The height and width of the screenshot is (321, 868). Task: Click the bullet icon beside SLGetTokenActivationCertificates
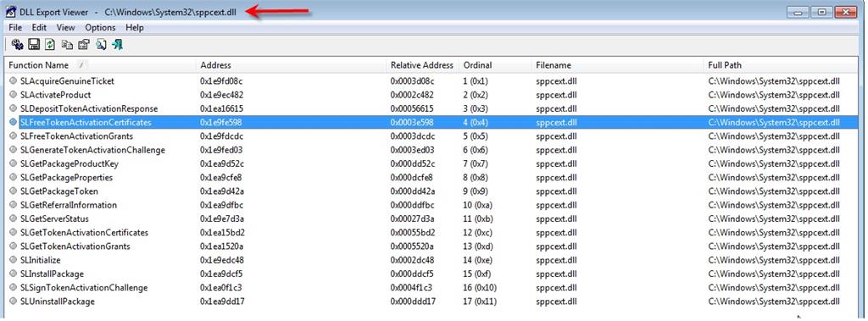click(x=14, y=232)
